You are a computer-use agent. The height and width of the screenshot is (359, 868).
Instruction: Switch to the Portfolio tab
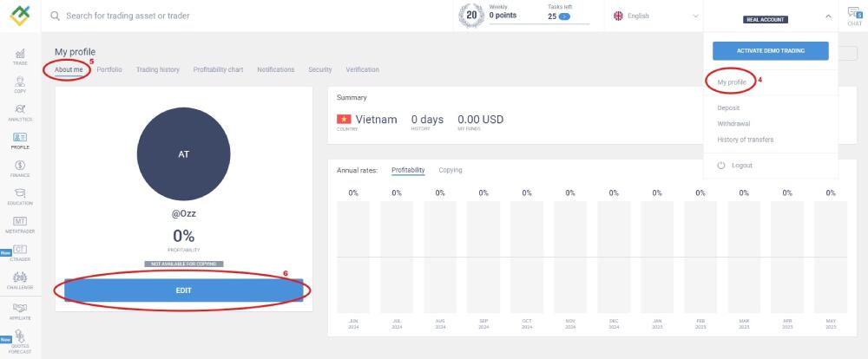click(109, 69)
